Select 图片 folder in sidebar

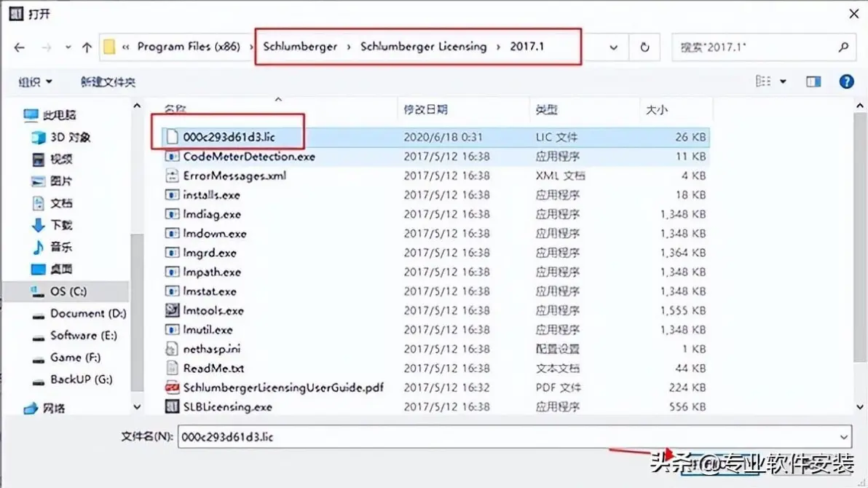[x=52, y=181]
